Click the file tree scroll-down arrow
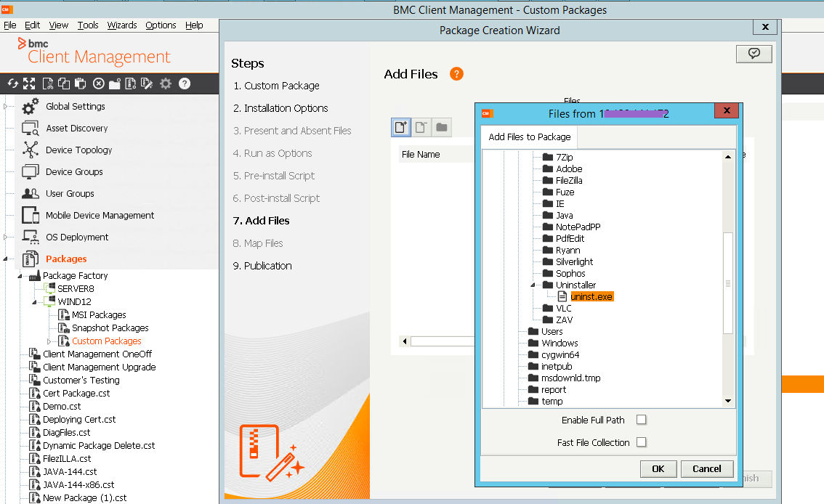 point(728,401)
